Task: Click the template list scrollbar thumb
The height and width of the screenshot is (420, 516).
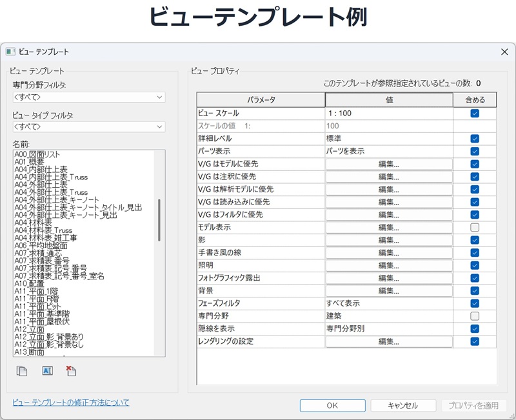Action: (x=159, y=220)
